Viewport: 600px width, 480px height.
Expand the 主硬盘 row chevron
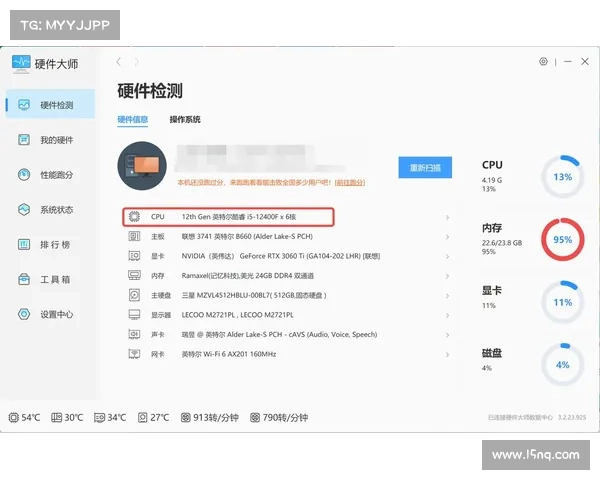447,296
